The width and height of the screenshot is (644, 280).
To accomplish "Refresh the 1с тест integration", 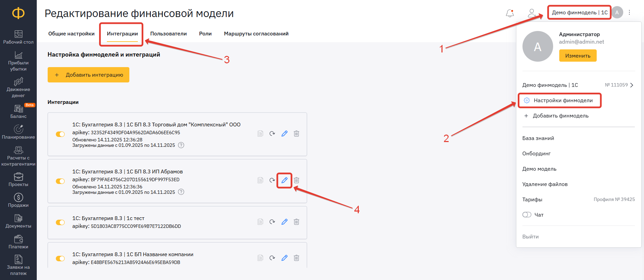I will pyautogui.click(x=272, y=222).
